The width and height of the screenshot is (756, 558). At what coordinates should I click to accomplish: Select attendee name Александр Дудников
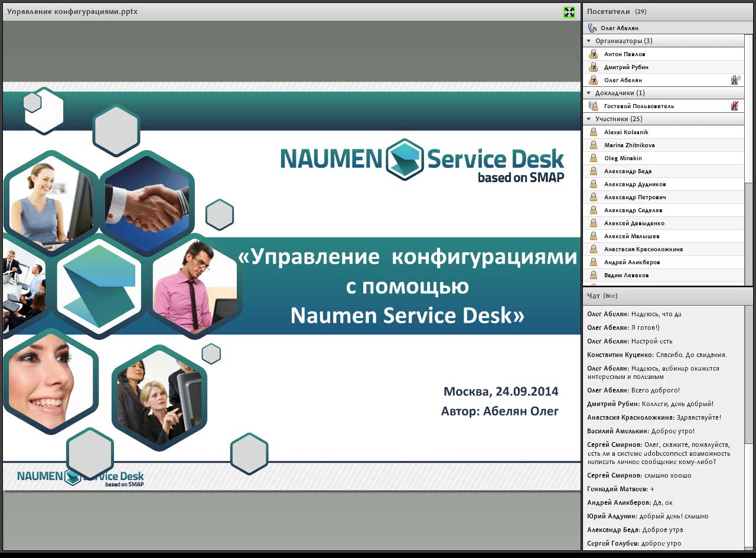(x=635, y=184)
